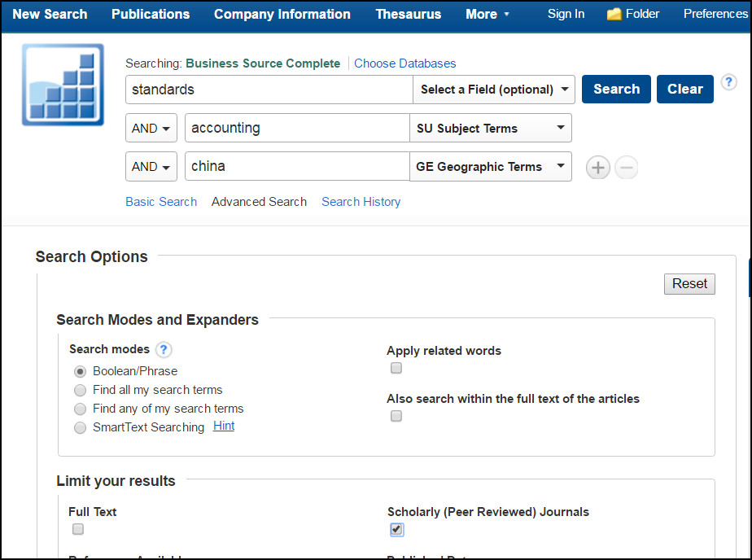Open the search help question mark icon

[x=728, y=82]
